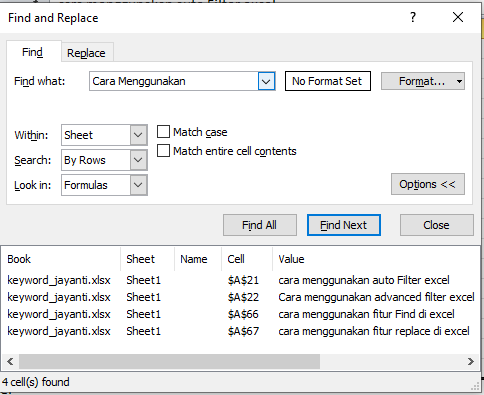This screenshot has height=395, width=484.
Task: Select the result row for cell $A$22
Action: pos(241,297)
